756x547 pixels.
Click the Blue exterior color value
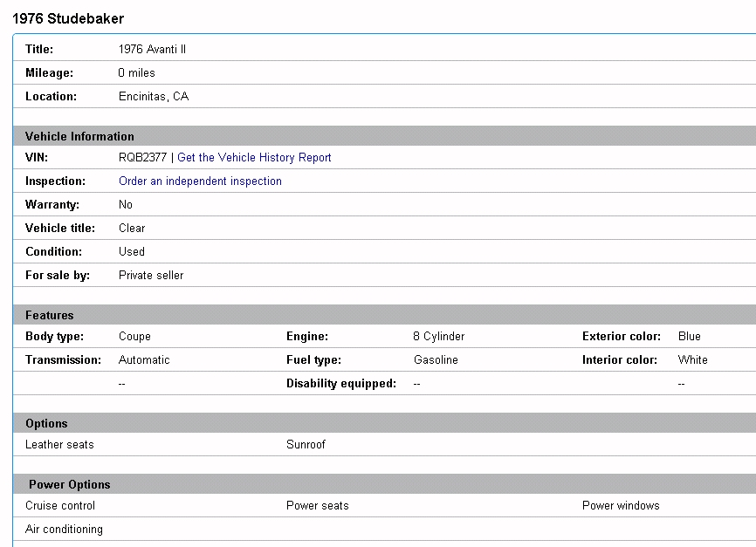[689, 336]
